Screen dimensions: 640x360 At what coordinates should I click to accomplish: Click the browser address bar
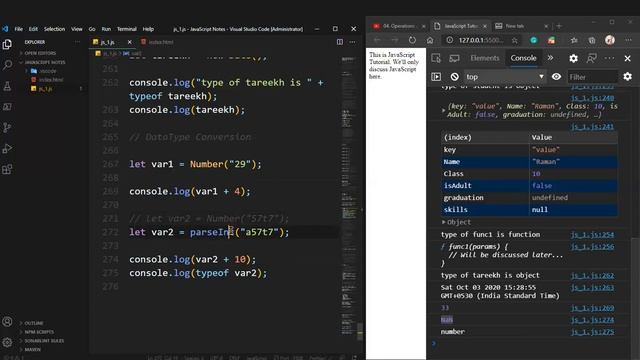[x=480, y=40]
